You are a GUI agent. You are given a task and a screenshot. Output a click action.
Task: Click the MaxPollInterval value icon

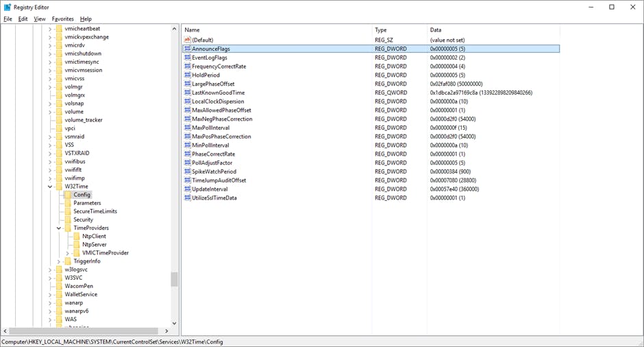pyautogui.click(x=187, y=128)
